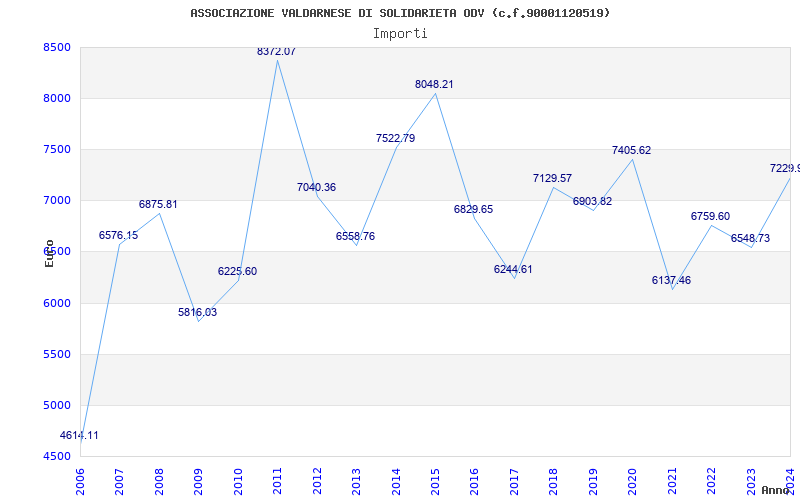Click the x-axis year 2007

119,481
